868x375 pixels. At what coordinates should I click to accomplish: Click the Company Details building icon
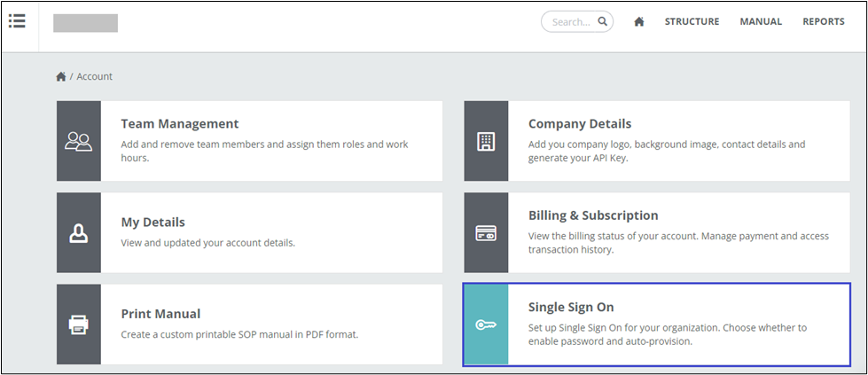(x=486, y=141)
